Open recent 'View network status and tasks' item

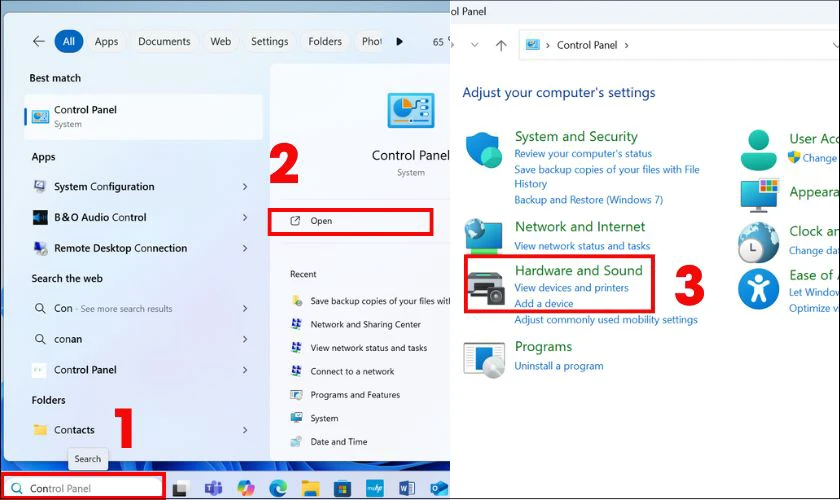tap(369, 348)
